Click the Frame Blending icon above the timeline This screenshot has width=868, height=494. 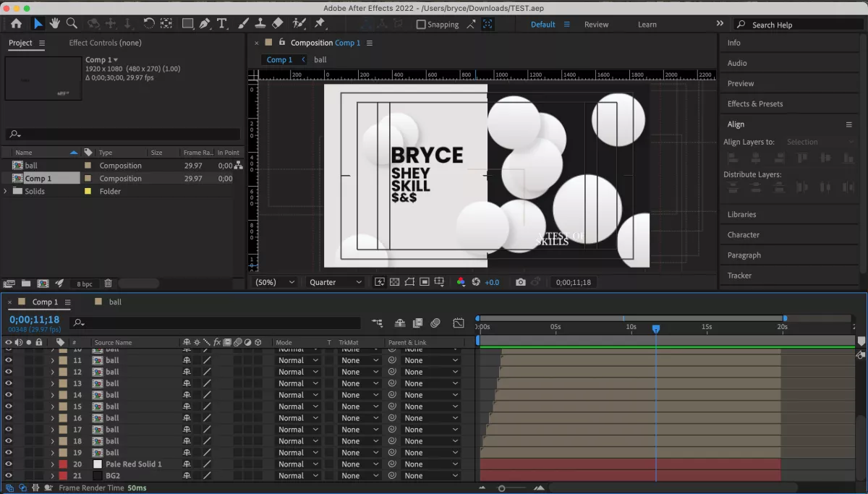417,323
